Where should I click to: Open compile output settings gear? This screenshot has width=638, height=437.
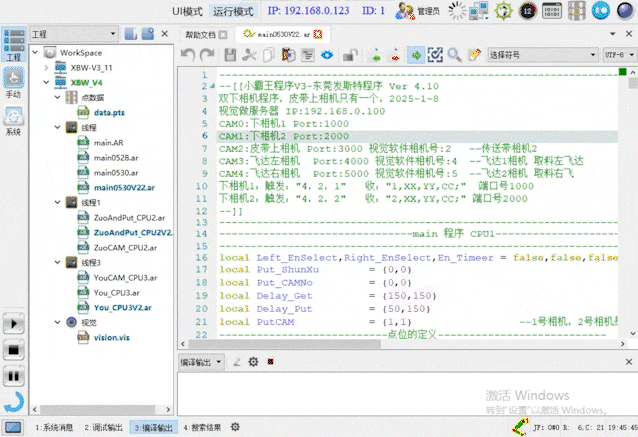tap(253, 362)
